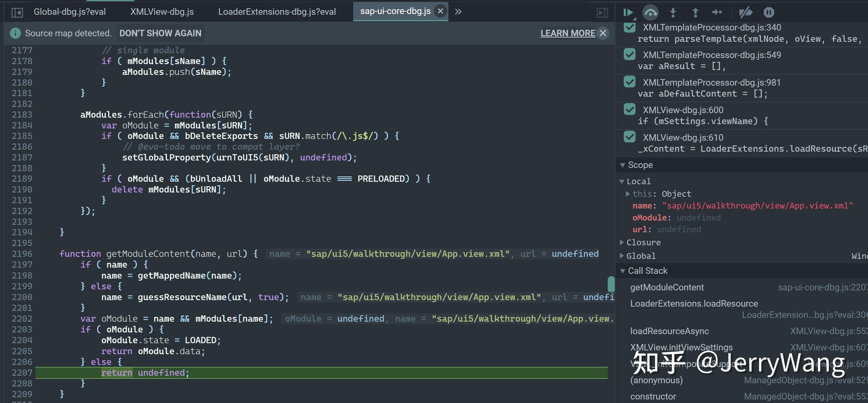Select the Step over next function call icon
868x403 pixels.
(650, 12)
